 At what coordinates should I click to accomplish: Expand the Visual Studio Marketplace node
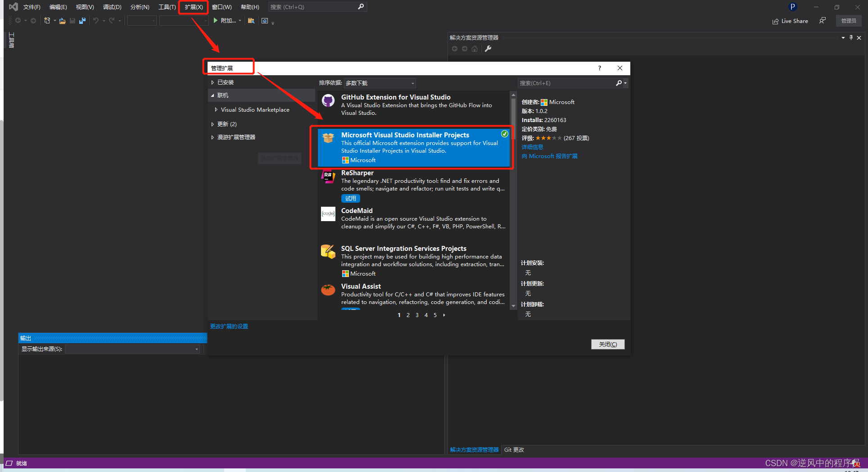click(x=216, y=109)
